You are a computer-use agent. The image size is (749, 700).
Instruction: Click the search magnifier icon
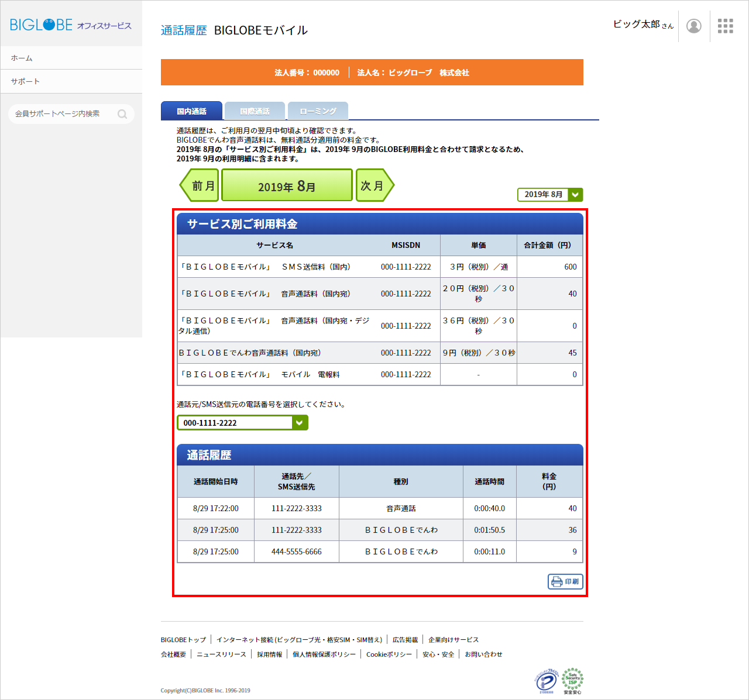(x=122, y=114)
